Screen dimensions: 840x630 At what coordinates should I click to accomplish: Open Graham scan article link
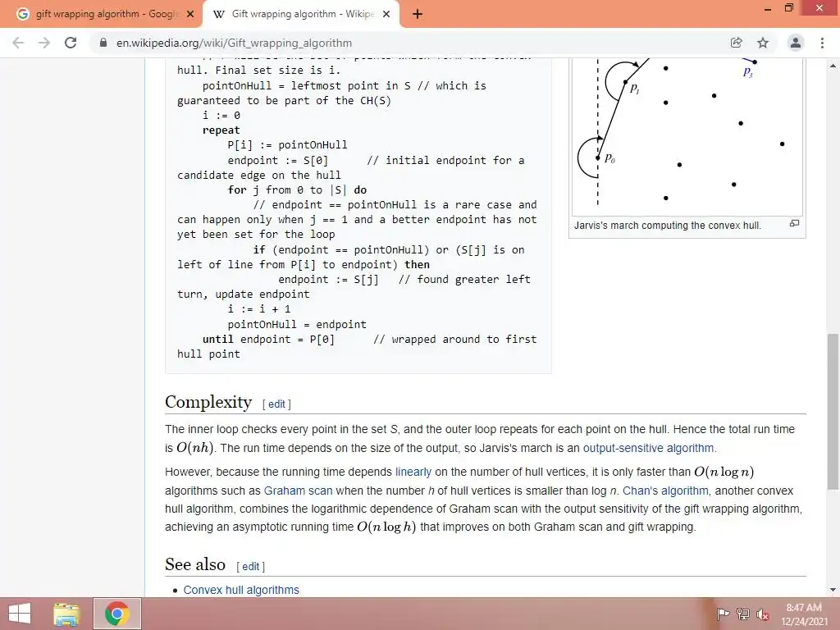point(298,491)
